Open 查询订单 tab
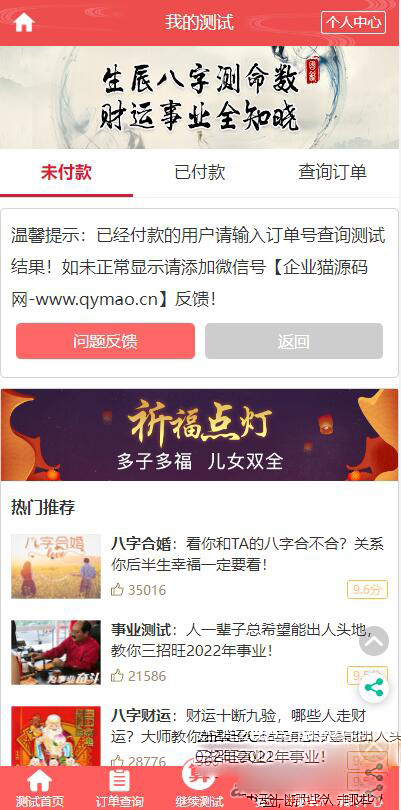This screenshot has width=401, height=810. (x=332, y=173)
